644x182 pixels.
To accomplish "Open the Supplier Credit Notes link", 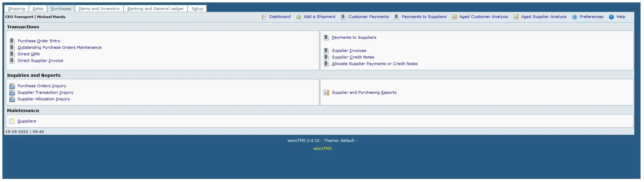I will pyautogui.click(x=353, y=57).
